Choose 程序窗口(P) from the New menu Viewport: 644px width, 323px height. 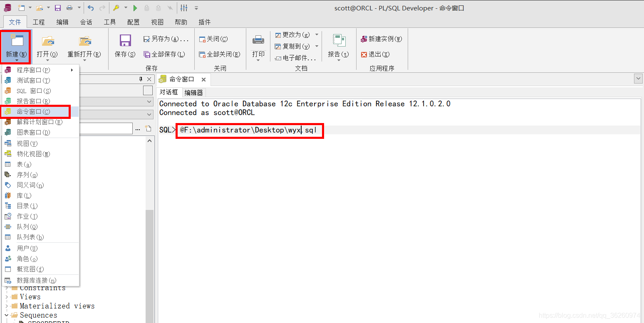(x=40, y=70)
